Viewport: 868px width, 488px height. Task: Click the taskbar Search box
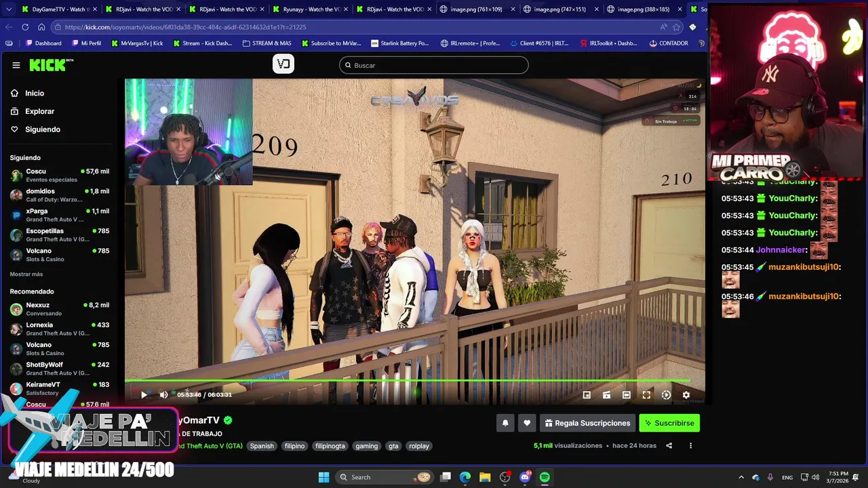(384, 477)
